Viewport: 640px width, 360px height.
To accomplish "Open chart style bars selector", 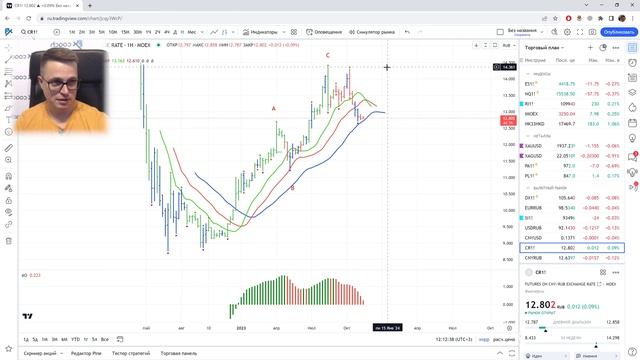I will (224, 32).
